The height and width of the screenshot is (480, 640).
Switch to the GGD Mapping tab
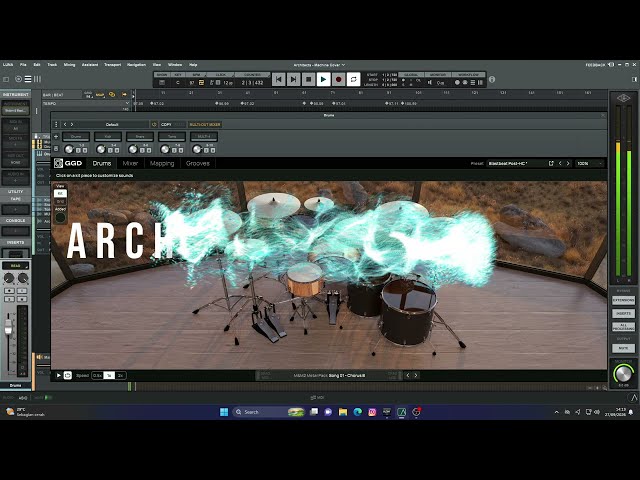162,163
